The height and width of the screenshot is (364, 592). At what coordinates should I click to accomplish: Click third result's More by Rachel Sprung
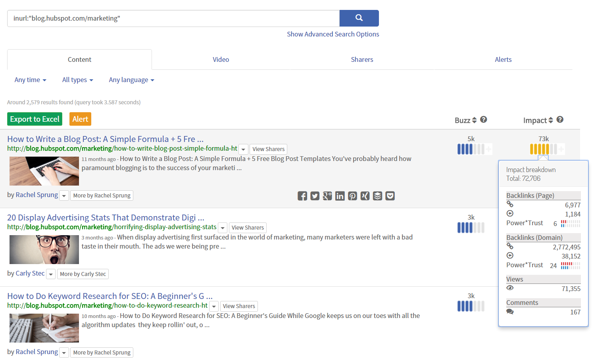[102, 353]
